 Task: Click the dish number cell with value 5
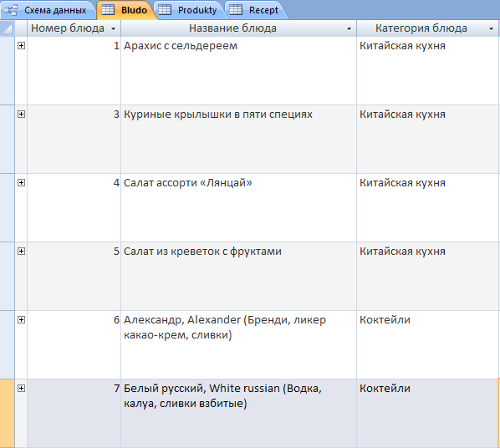pos(74,277)
